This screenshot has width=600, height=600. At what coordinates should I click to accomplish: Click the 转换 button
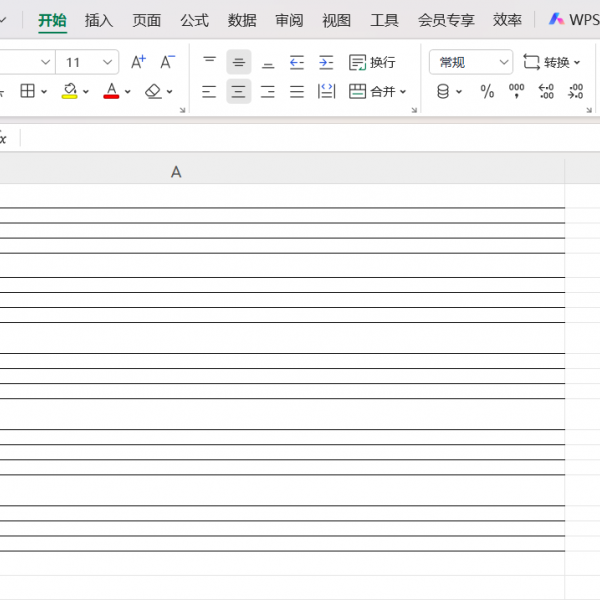pos(551,62)
